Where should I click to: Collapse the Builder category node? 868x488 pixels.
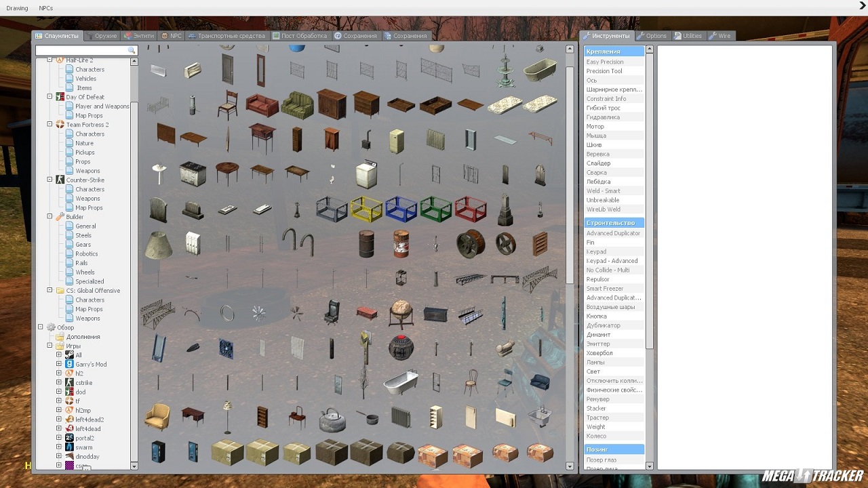click(x=50, y=217)
